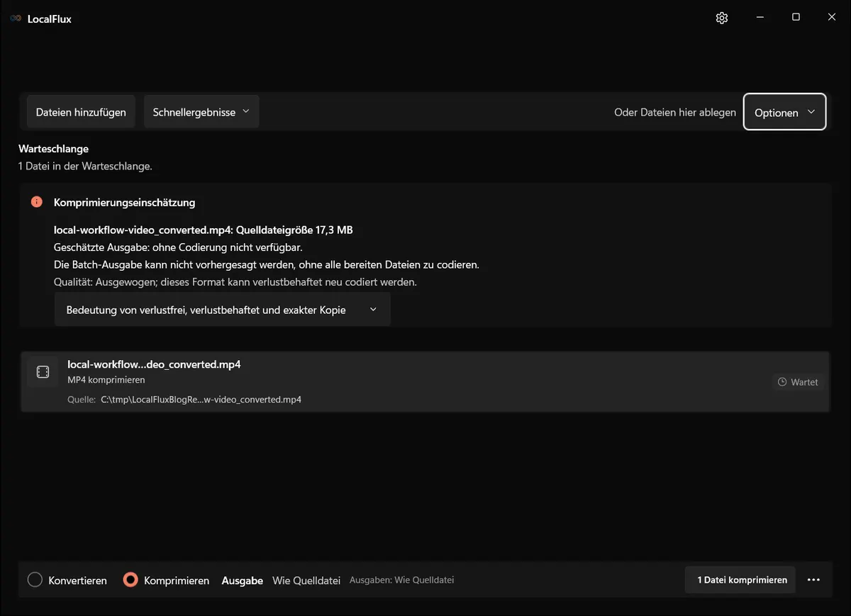Maximize the LocalFlux window
The width and height of the screenshot is (851, 616).
(x=796, y=18)
